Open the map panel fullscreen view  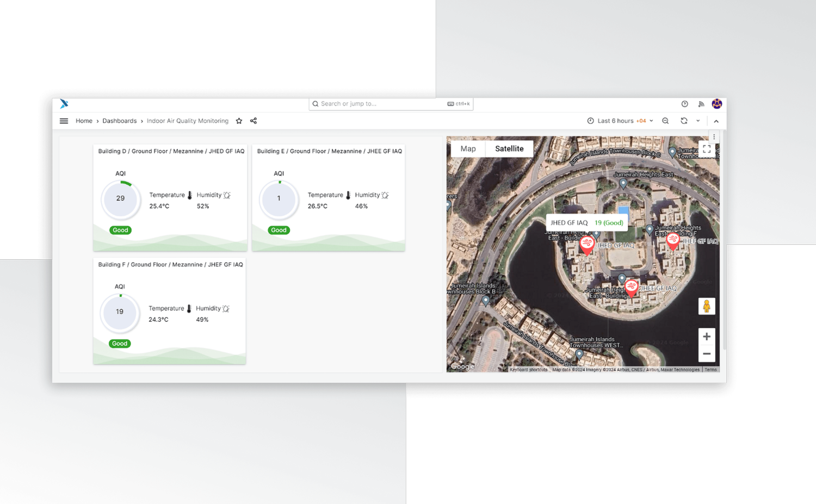[x=707, y=148]
